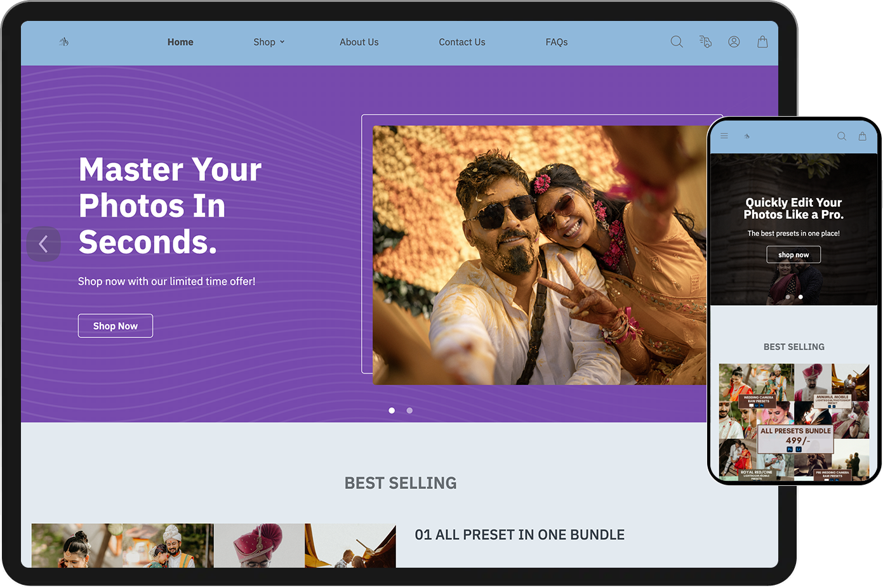The image size is (883, 588).
Task: Open the FAQs menu item
Action: coord(556,42)
